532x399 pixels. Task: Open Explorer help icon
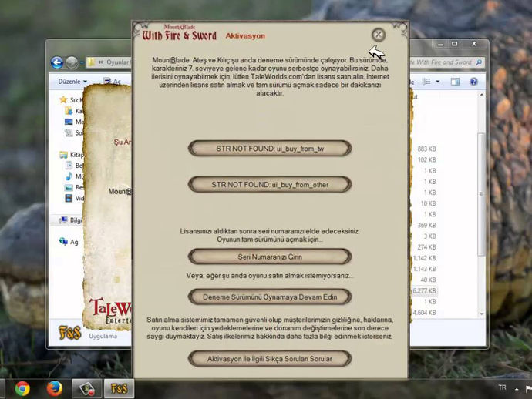473,82
